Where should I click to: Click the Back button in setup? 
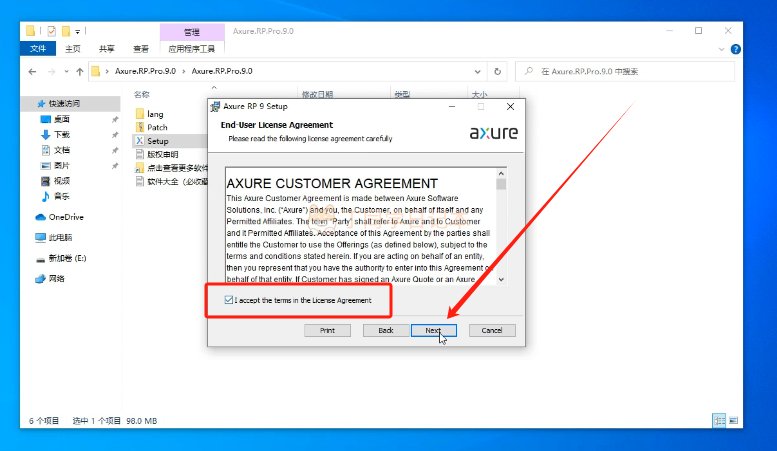(386, 330)
